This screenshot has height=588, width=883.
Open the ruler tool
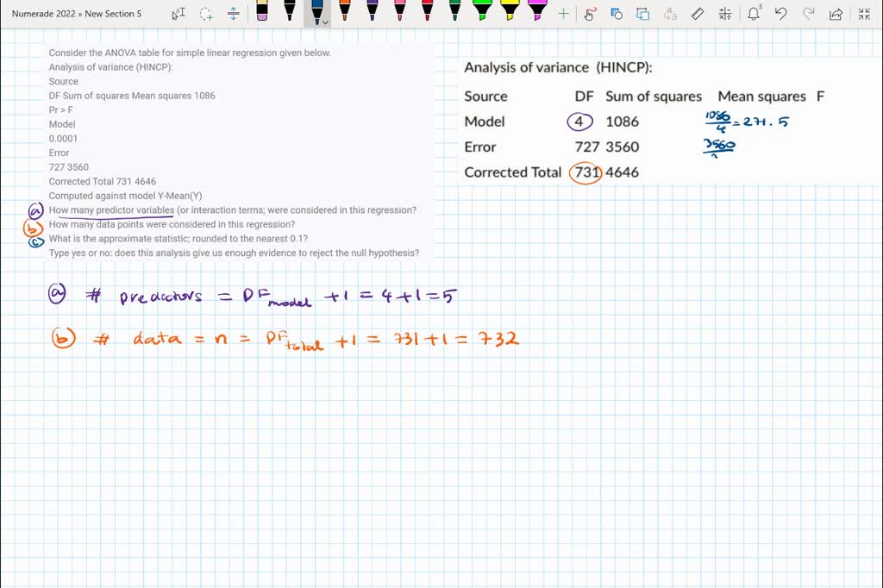(x=698, y=13)
